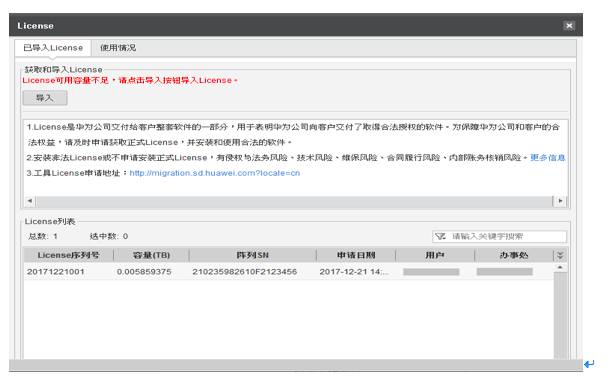Click the filter funnel icon
Screen dimensions: 615x377
coord(440,237)
